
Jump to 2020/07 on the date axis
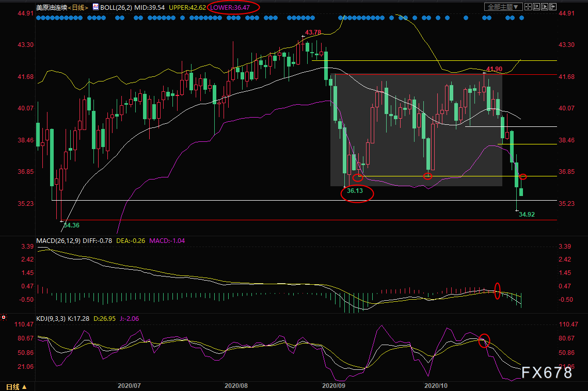(x=129, y=385)
